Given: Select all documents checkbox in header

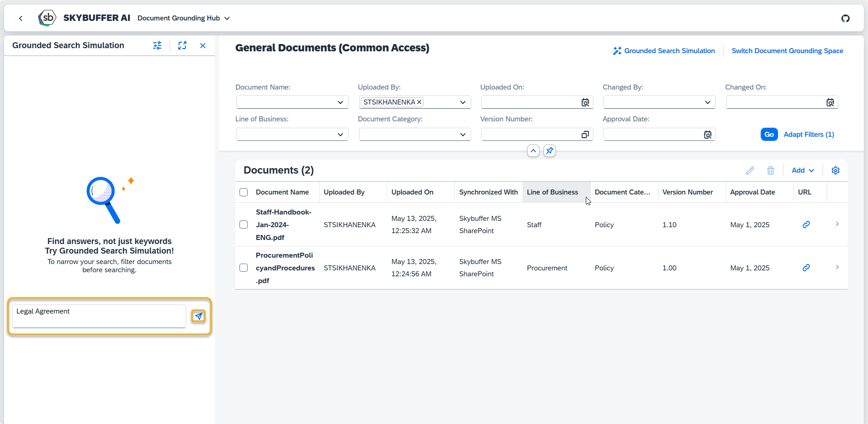Looking at the screenshot, I should [244, 192].
